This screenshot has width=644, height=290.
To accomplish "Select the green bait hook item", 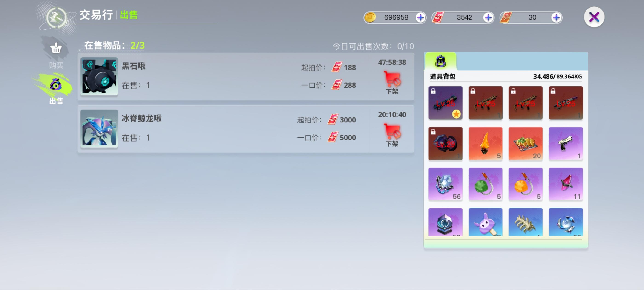I will click(x=486, y=184).
